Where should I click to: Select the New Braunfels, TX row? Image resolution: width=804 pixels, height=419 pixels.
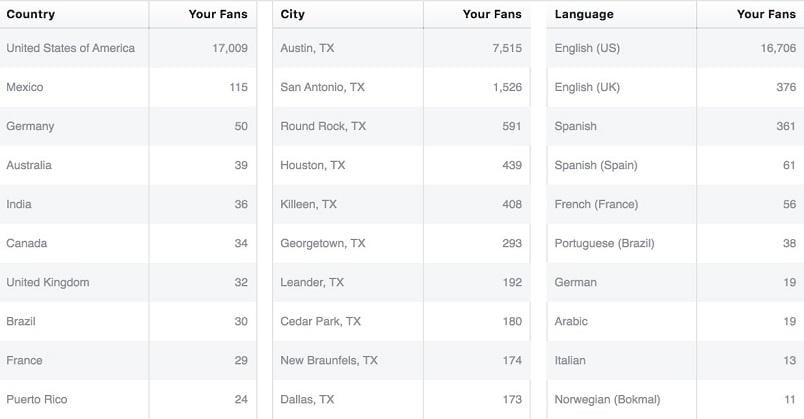point(401,361)
